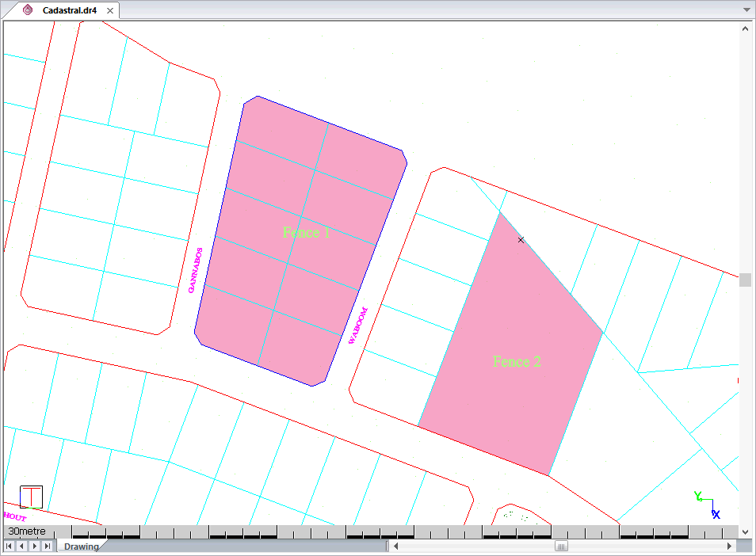Switch to the Drawing sheet tab
Viewport: 756px width, 556px height.
[81, 546]
